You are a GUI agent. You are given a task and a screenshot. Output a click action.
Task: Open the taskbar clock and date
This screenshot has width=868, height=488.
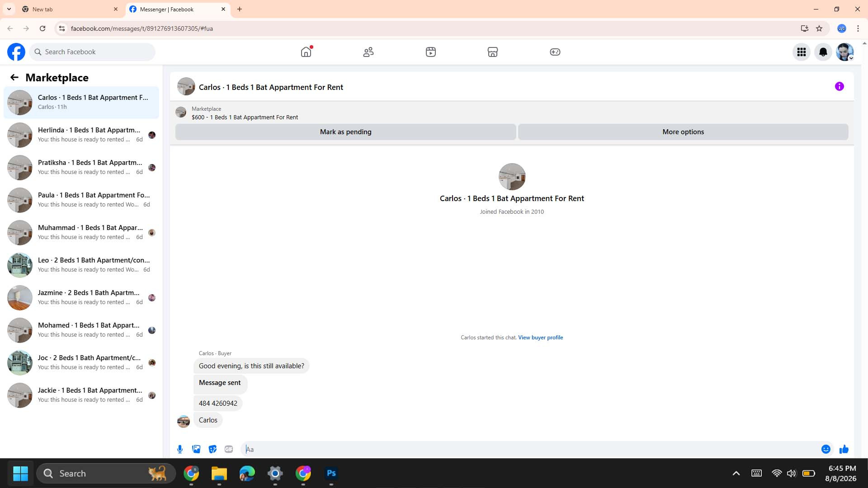(x=841, y=474)
